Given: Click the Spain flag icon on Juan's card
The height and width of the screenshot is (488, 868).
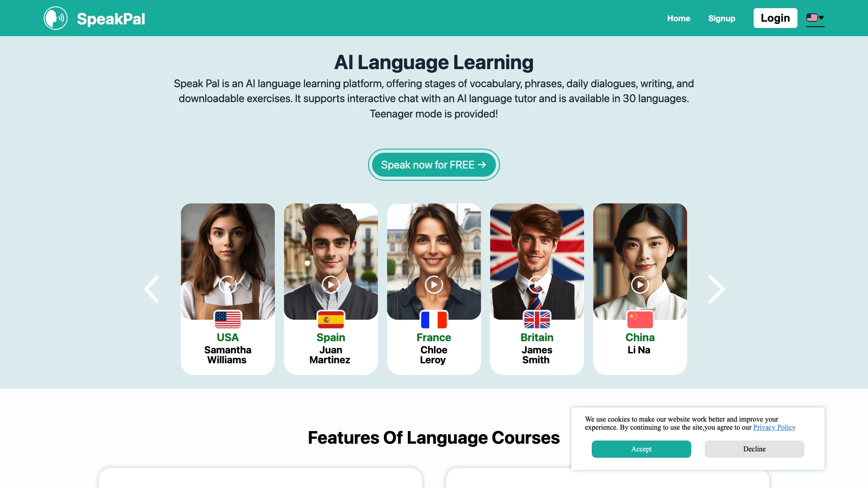Looking at the screenshot, I should (330, 319).
